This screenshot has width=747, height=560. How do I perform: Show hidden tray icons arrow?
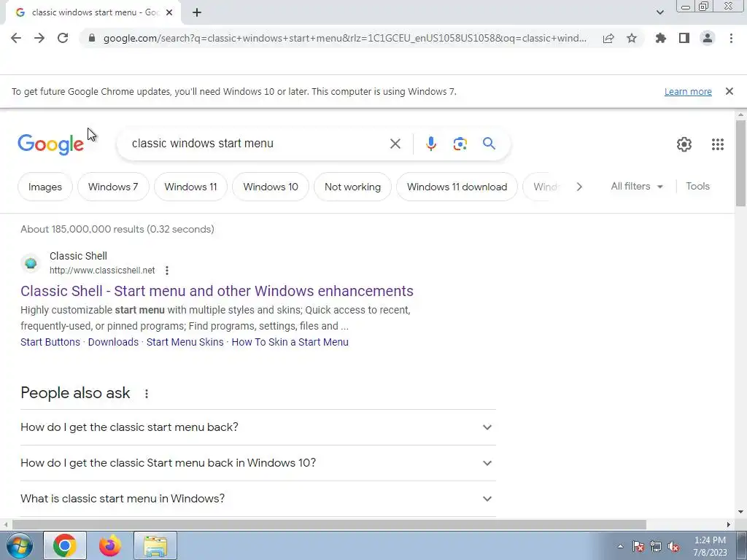click(x=620, y=546)
